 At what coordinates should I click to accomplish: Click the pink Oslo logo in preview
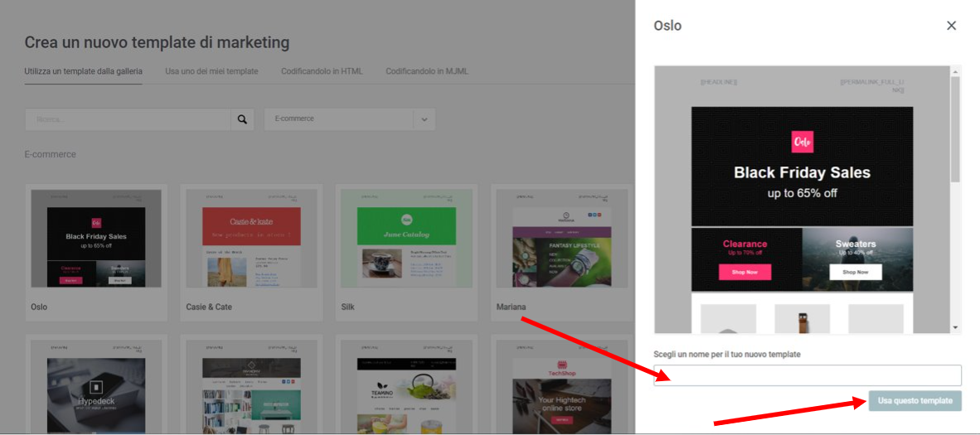(x=802, y=142)
